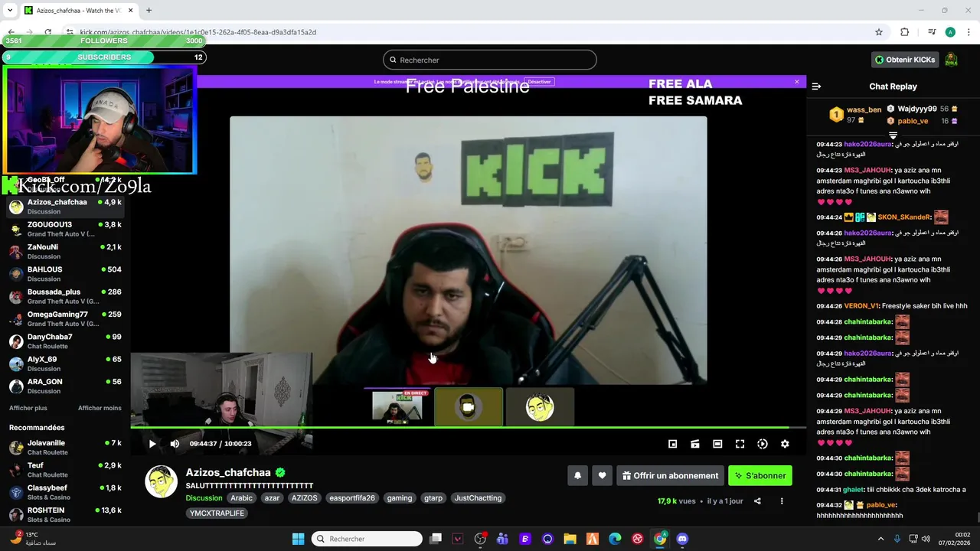Open Microsoft Edge from the taskbar

coord(615,539)
